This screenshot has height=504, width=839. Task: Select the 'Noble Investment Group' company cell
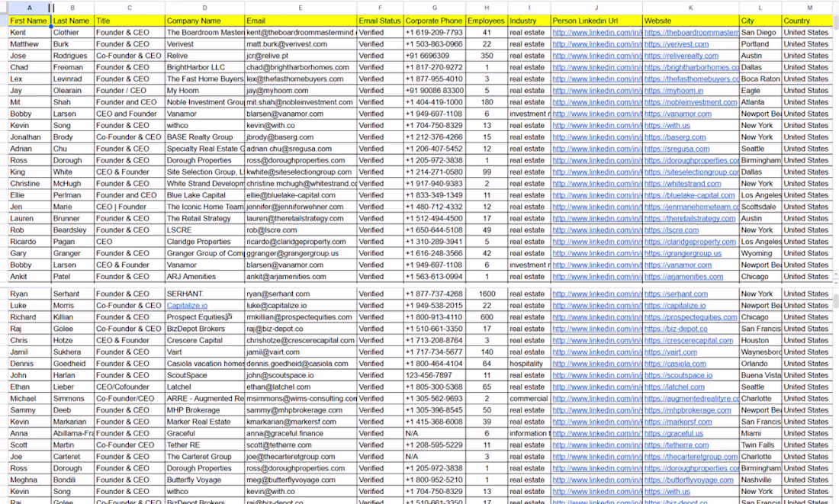(205, 102)
